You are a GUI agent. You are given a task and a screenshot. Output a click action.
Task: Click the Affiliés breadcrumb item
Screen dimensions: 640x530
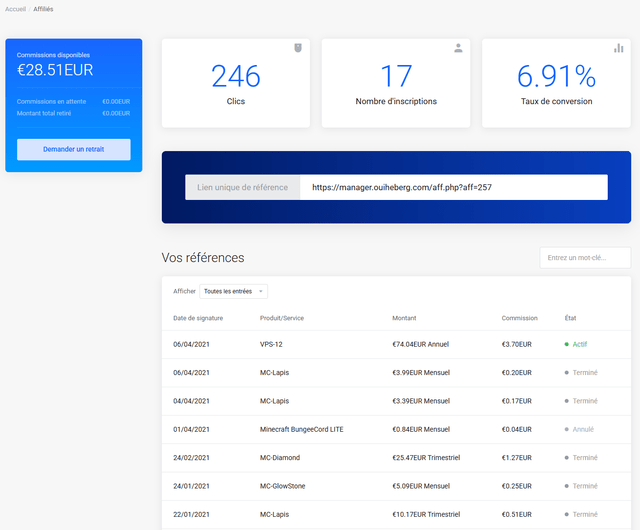[x=43, y=9]
